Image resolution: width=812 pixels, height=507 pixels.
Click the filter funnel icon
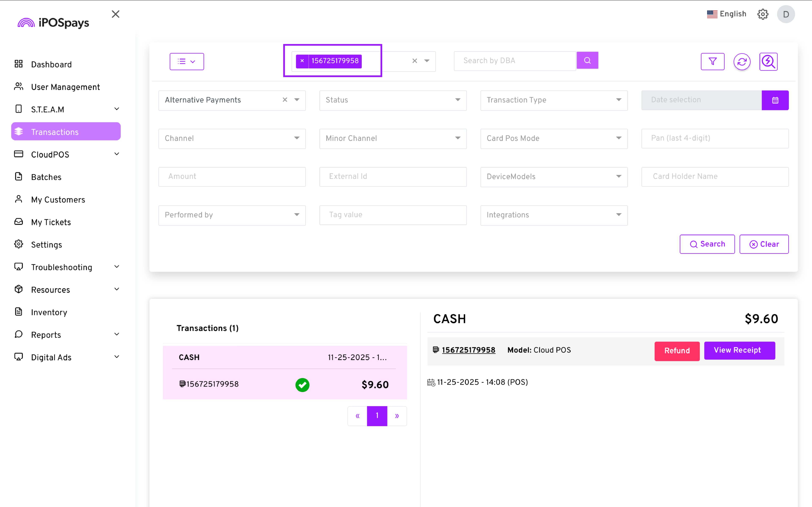712,61
